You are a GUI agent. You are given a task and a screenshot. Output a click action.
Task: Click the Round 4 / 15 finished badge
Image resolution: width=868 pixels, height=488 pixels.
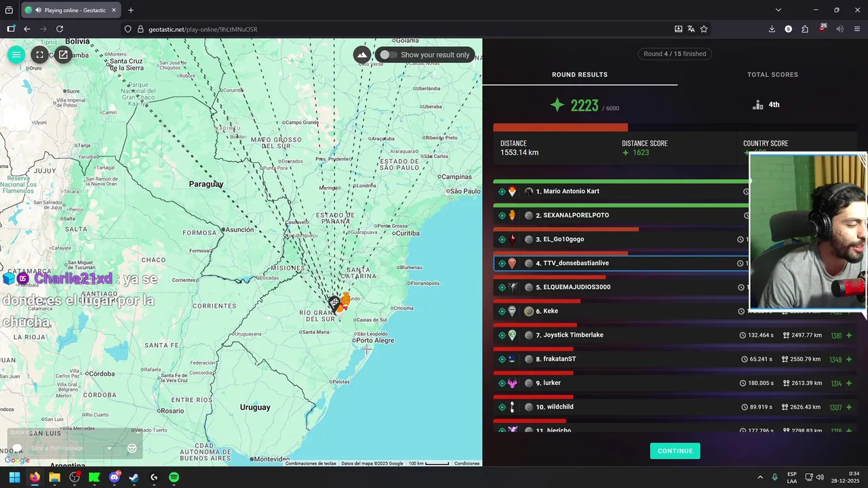[675, 54]
